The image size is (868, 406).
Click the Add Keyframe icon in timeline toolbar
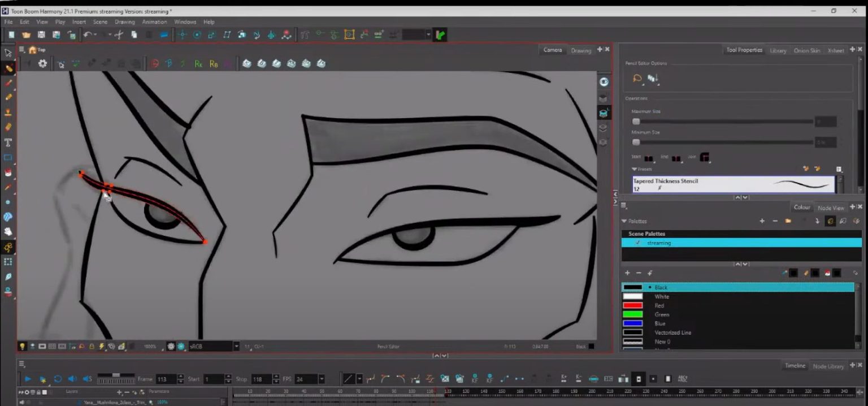pyautogui.click(x=475, y=378)
